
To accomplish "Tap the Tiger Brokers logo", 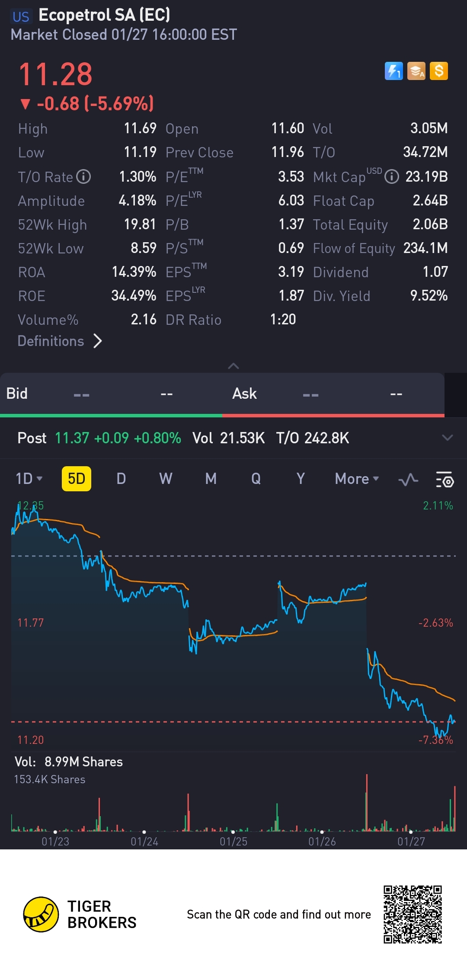I will coord(41,914).
